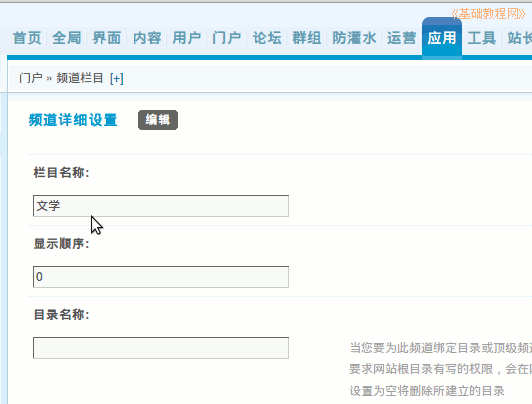This screenshot has height=404, width=532.
Task: Open the 首页 tab
Action: pyautogui.click(x=27, y=38)
